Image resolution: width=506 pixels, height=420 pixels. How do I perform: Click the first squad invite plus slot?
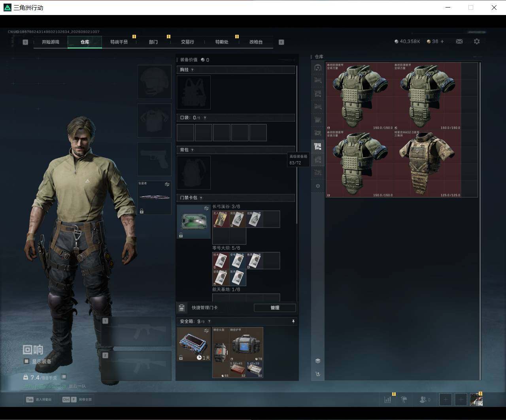point(446,399)
